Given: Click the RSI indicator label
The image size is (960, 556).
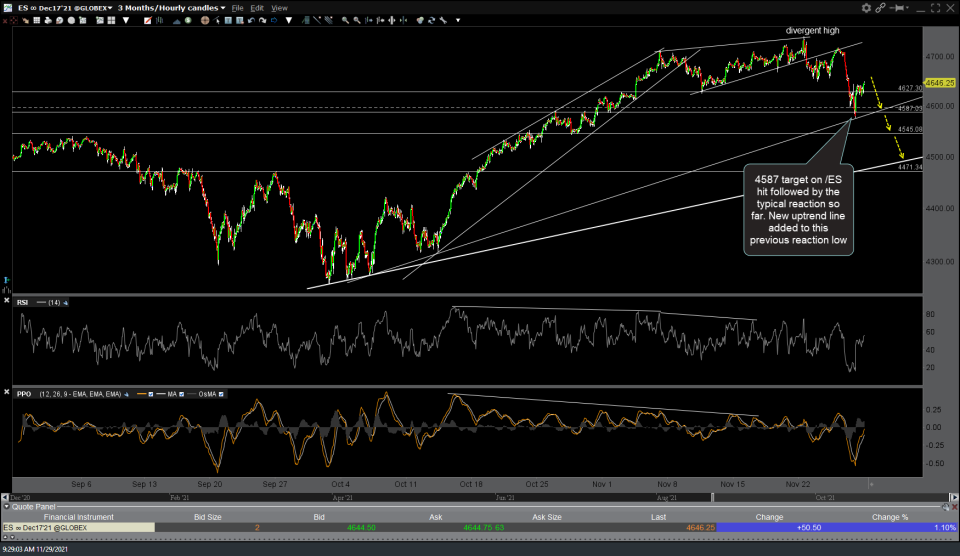Looking at the screenshot, I should pyautogui.click(x=23, y=302).
